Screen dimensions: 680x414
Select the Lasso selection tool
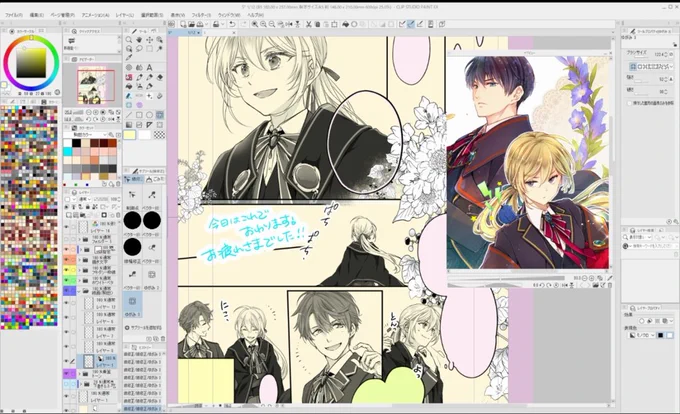click(x=139, y=49)
